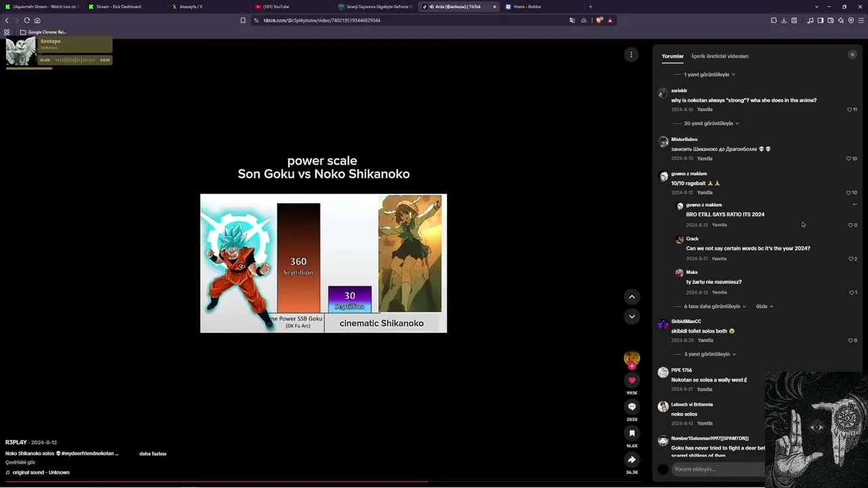Expand '20 yanıt görüntüleyin' replies
This screenshot has width=868, height=488.
point(711,123)
